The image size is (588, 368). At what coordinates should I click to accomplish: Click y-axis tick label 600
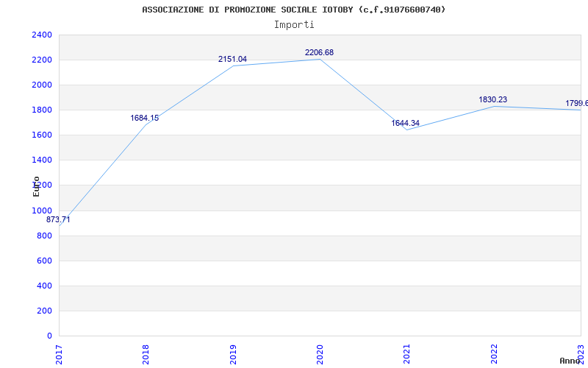click(x=44, y=261)
